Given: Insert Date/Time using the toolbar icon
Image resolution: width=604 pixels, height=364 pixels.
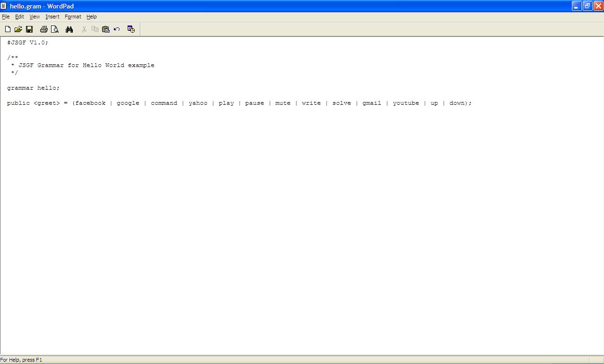Looking at the screenshot, I should click(x=131, y=29).
